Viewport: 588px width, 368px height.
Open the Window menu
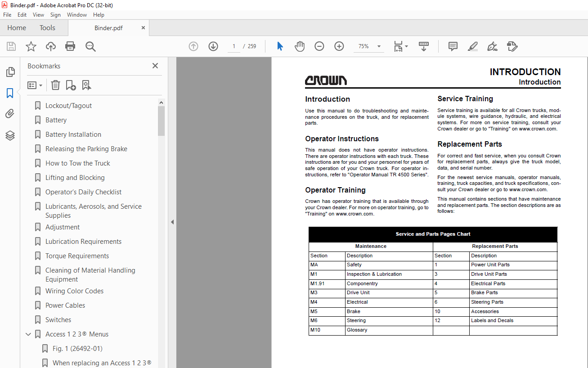pyautogui.click(x=77, y=15)
